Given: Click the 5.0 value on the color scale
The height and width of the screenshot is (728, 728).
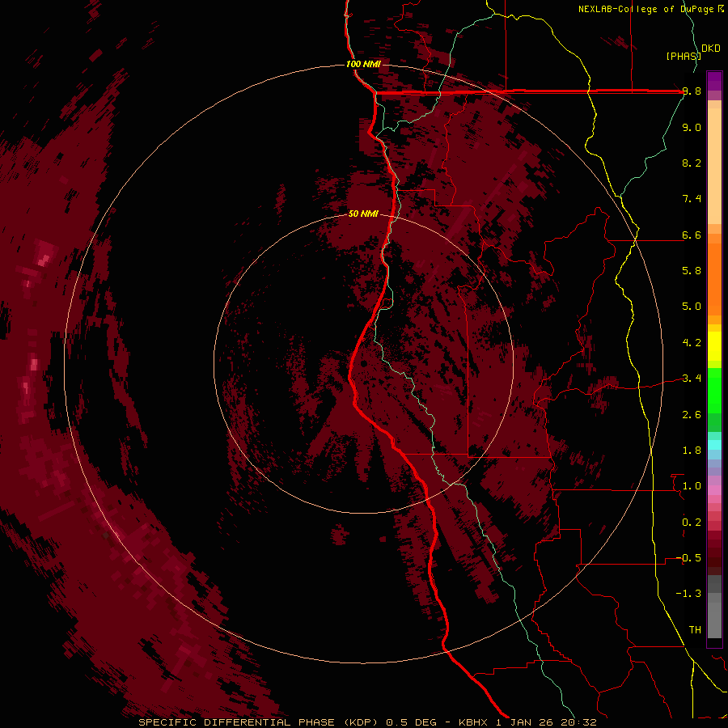Looking at the screenshot, I should [x=692, y=307].
